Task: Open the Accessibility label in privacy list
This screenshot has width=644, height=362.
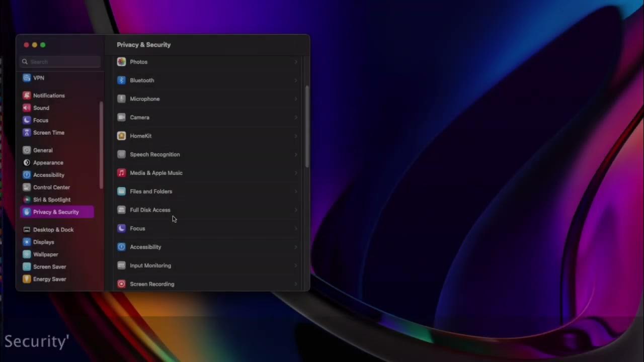Action: (145, 247)
